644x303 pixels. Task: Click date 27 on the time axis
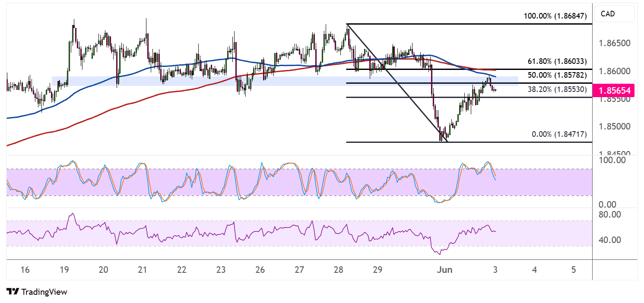pyautogui.click(x=299, y=270)
